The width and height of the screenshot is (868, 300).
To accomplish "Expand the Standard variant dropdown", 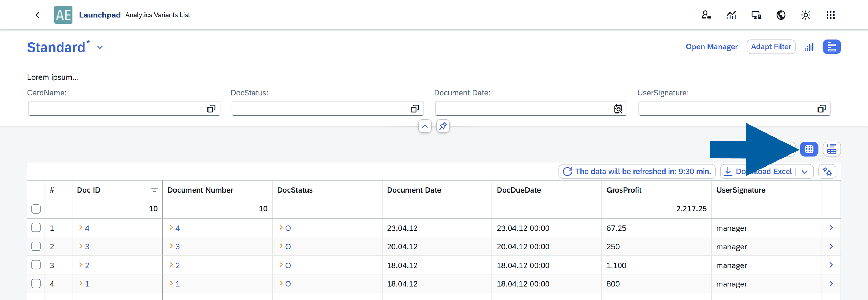I will (100, 47).
